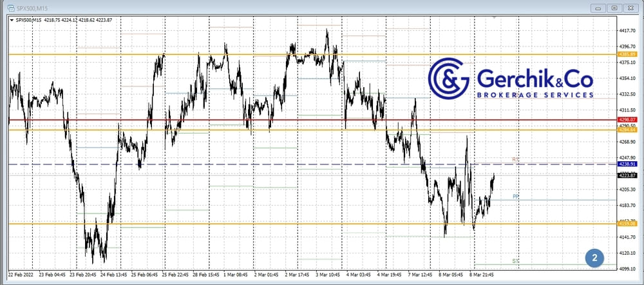Maximize the SPX500,M15 chart window

(614, 7)
